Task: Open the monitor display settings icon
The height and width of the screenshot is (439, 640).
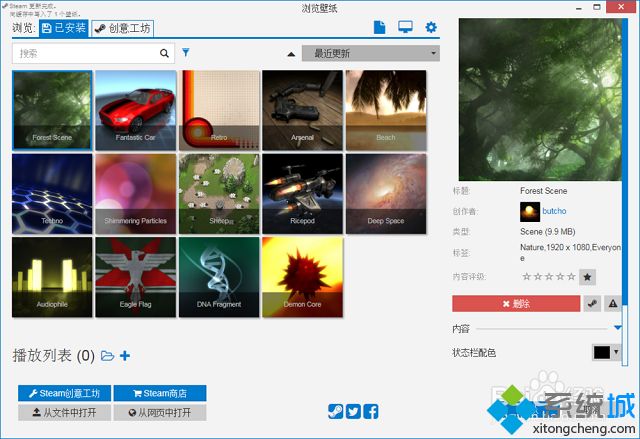Action: [x=405, y=27]
